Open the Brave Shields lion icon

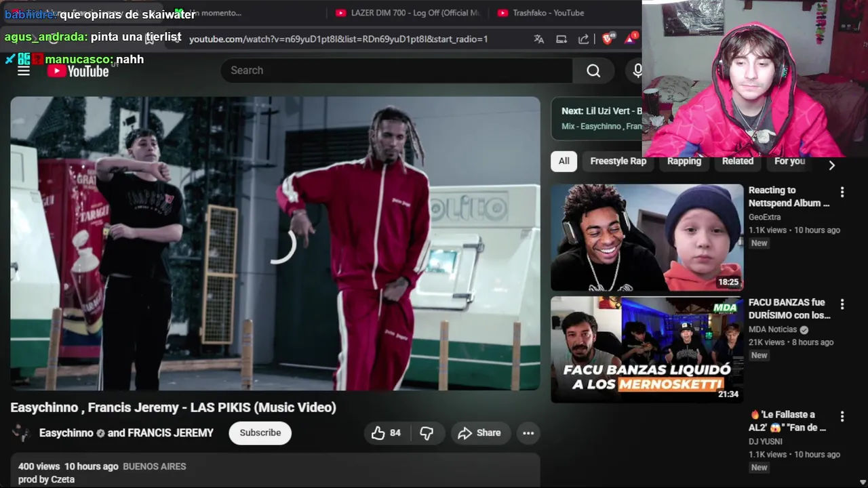click(607, 39)
